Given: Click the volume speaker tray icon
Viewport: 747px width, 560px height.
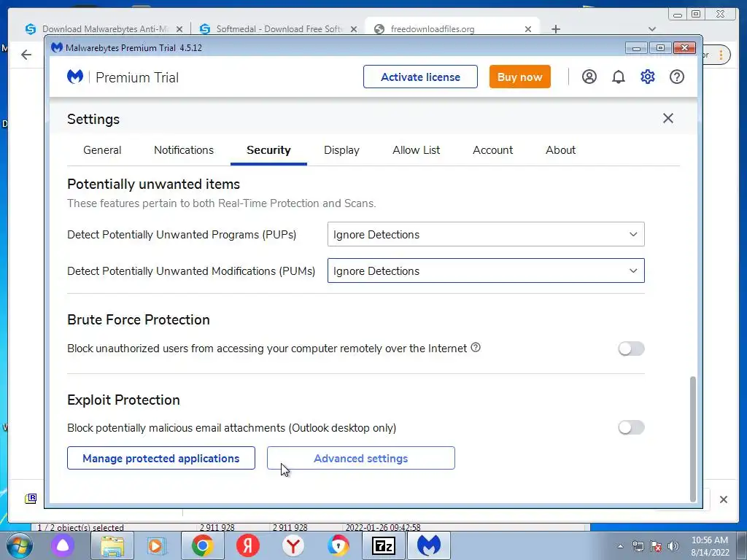Looking at the screenshot, I should tap(673, 546).
